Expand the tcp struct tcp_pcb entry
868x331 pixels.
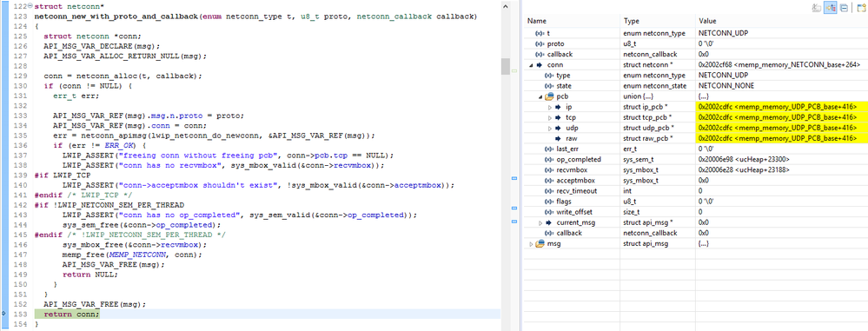[x=550, y=117]
